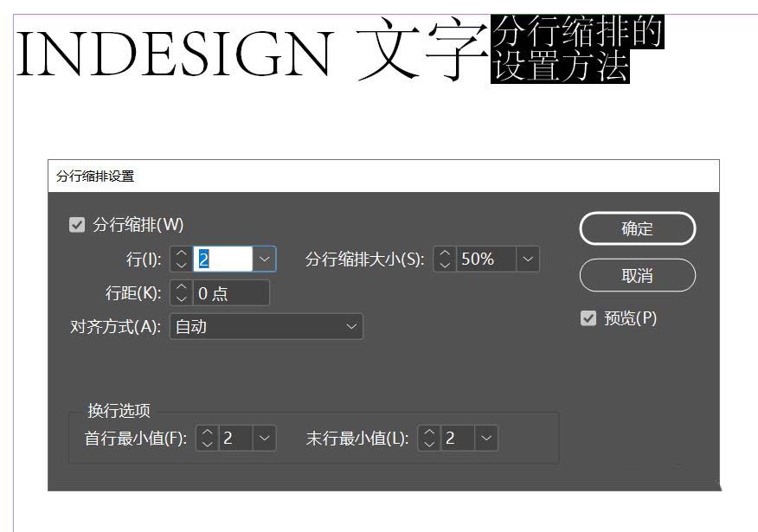Open the 首行最小值(F) dropdown arrow
Image resolution: width=758 pixels, height=532 pixels.
pyautogui.click(x=265, y=439)
